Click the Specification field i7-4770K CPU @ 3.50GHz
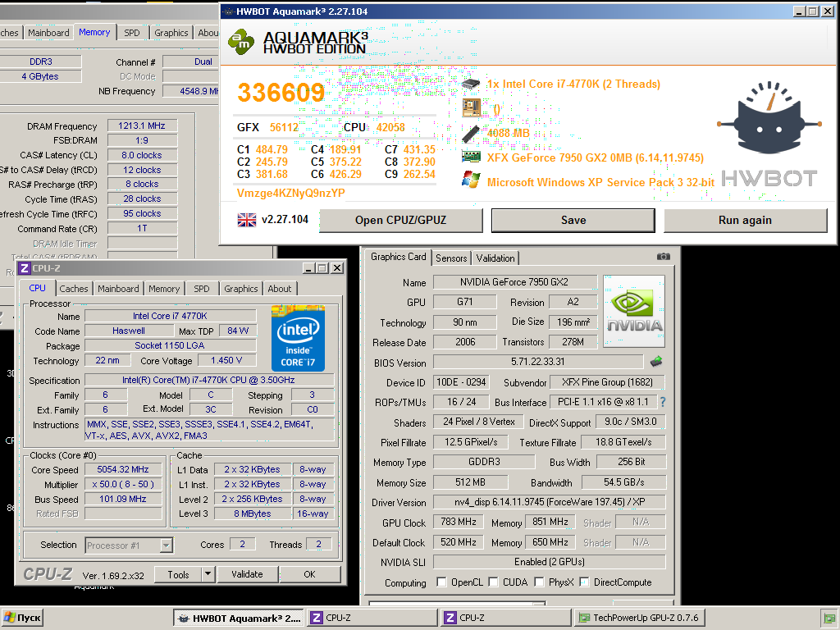This screenshot has height=630, width=840. [x=209, y=380]
